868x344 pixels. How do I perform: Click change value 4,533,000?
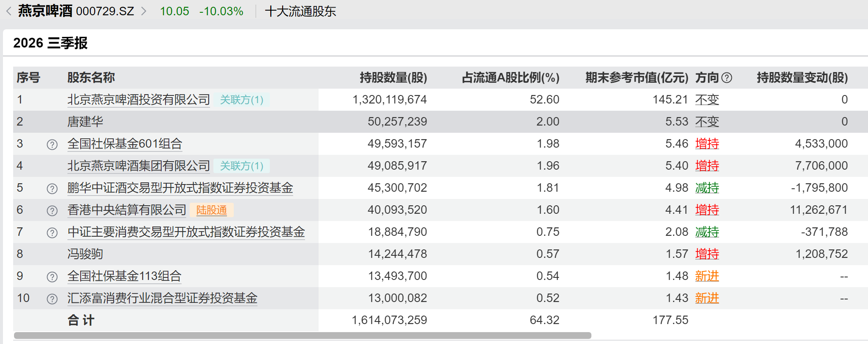coord(821,144)
